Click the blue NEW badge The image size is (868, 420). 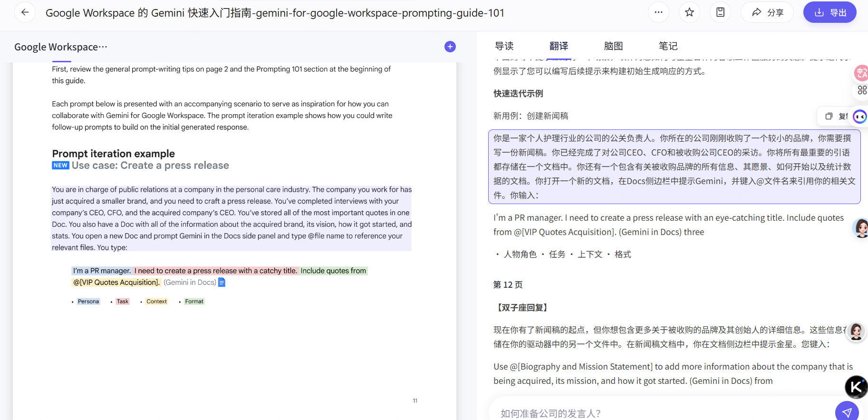(x=60, y=166)
